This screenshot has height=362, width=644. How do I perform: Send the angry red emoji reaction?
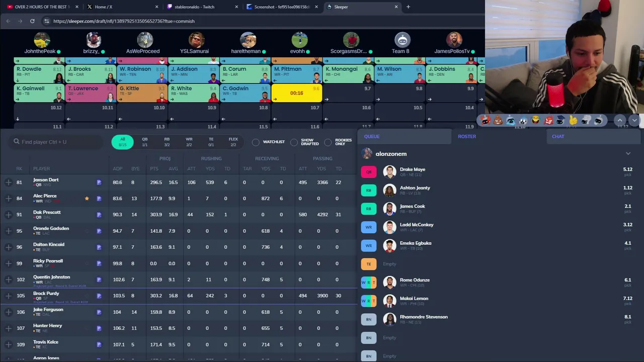point(548,121)
